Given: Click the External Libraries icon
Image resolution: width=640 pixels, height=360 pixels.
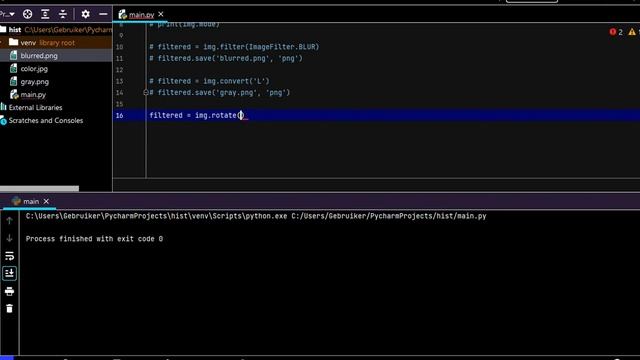Looking at the screenshot, I should click(3, 107).
